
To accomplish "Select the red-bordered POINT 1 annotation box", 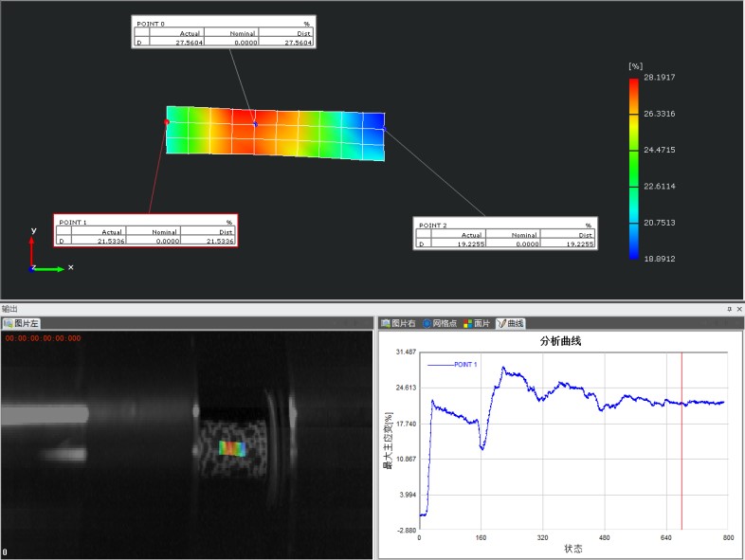I will (x=145, y=232).
